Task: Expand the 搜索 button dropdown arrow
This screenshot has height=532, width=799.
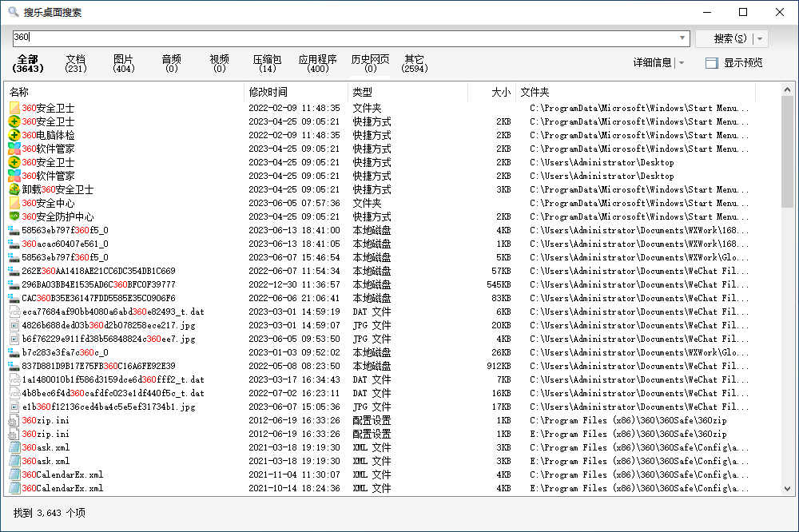Action: (760, 38)
